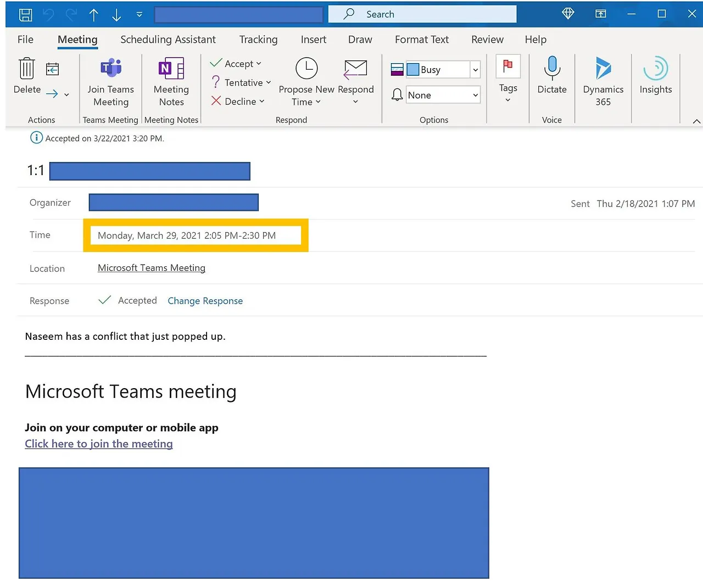The image size is (703, 588).
Task: Click here to join the meeting
Action: click(99, 444)
